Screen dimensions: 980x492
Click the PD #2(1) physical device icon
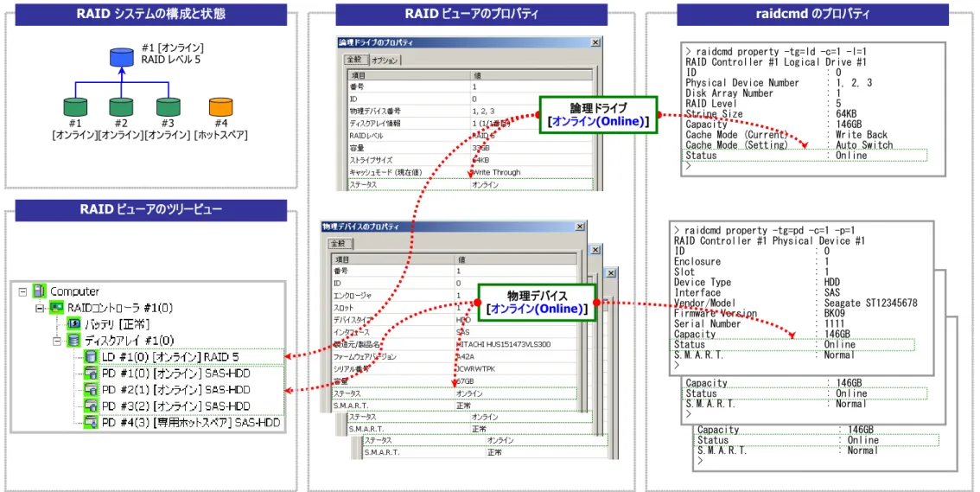pos(92,389)
